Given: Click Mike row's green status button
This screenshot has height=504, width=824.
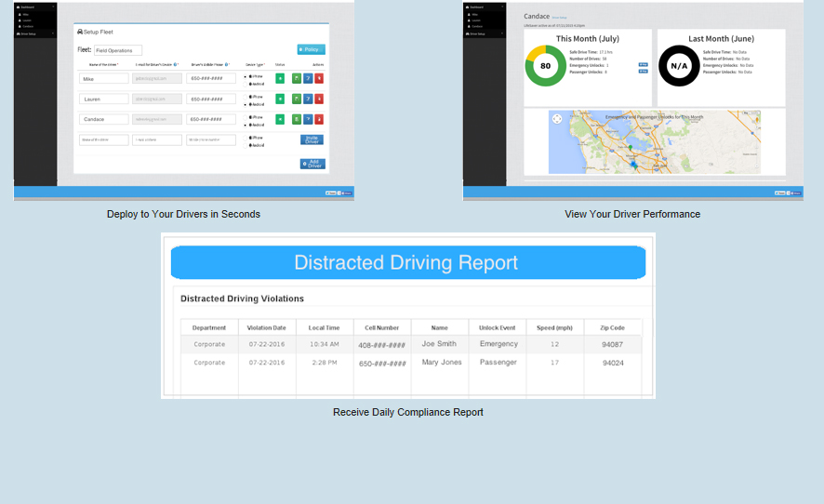Looking at the screenshot, I should coord(280,78).
